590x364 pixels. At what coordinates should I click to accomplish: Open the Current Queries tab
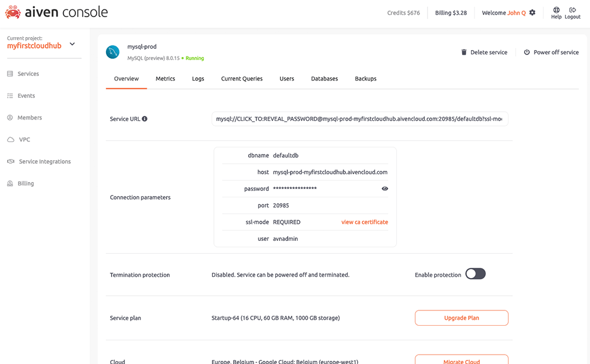point(242,78)
